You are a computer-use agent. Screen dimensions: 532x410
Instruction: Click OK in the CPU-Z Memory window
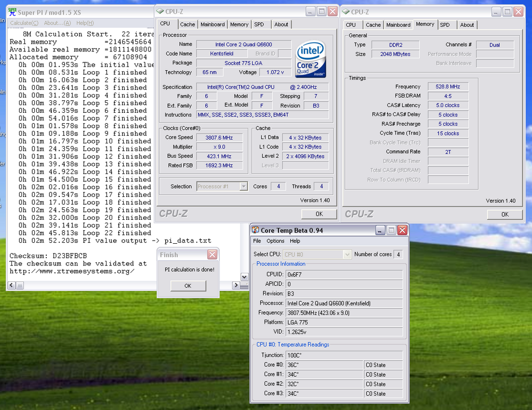tap(504, 214)
